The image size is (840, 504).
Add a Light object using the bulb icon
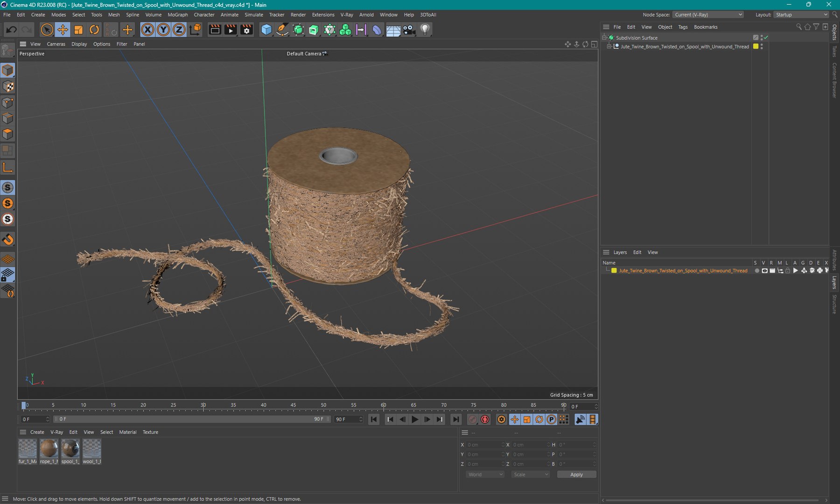[x=425, y=30]
